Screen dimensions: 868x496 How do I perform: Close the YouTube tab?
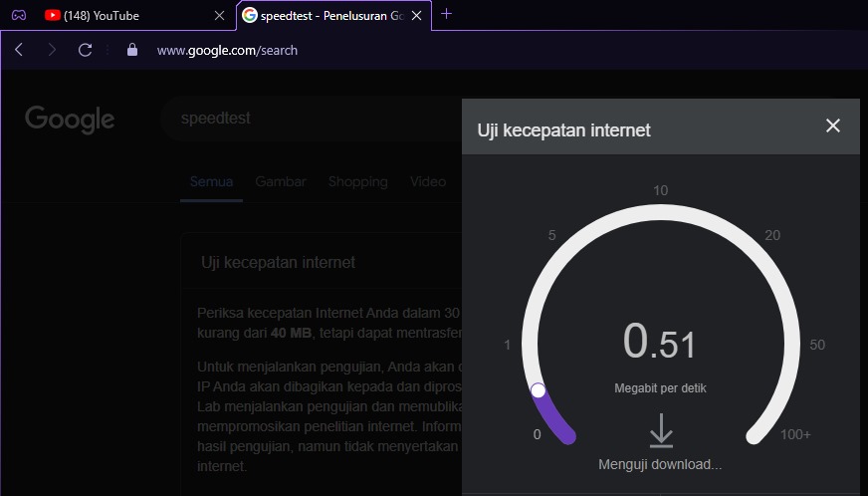click(x=219, y=16)
